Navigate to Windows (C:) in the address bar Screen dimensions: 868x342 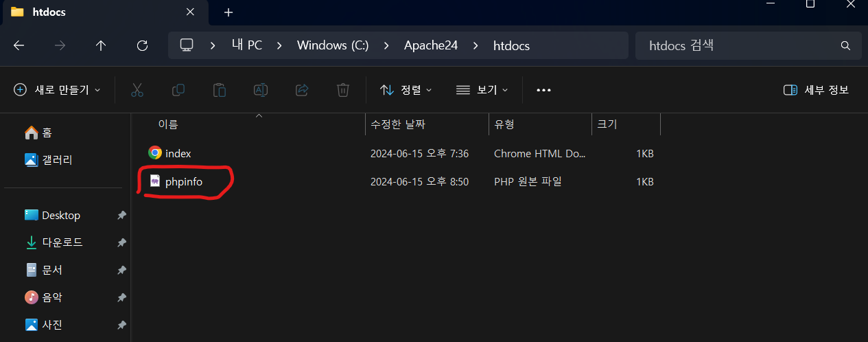[333, 45]
